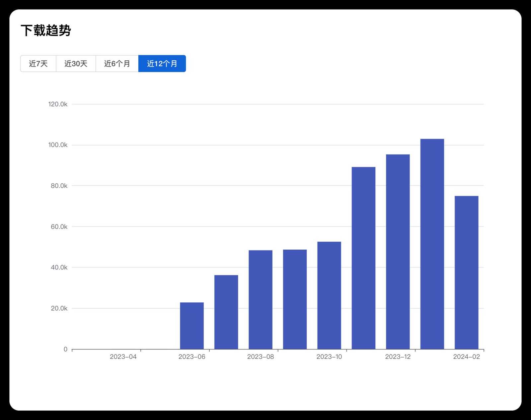Select the active 近12个月 tab
This screenshot has height=420, width=531.
point(162,63)
